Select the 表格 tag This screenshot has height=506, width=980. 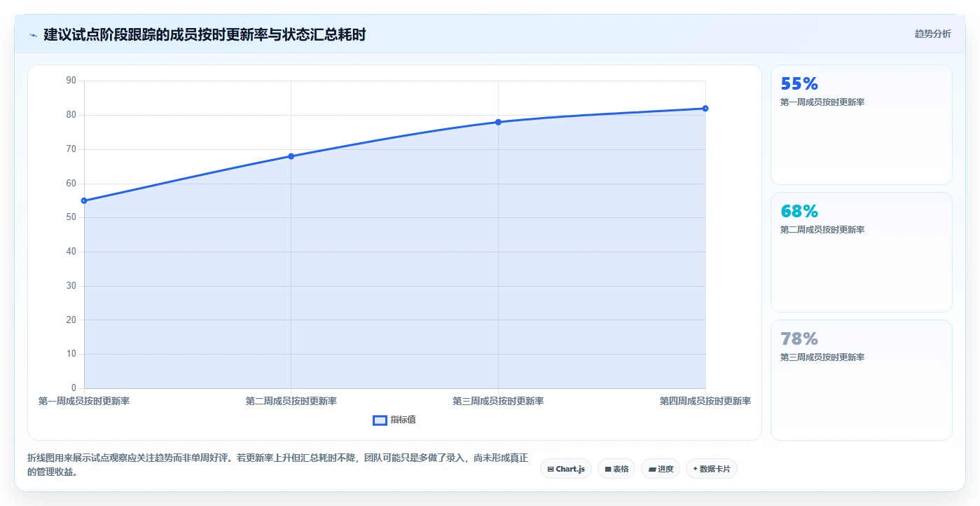pyautogui.click(x=616, y=469)
